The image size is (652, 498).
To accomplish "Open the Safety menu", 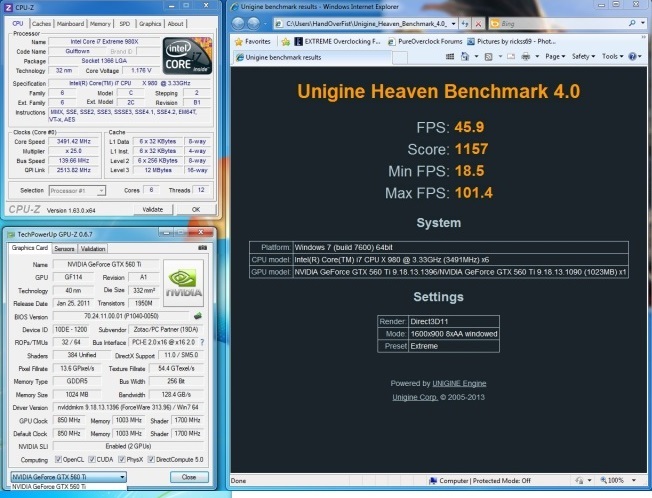I will tap(583, 57).
